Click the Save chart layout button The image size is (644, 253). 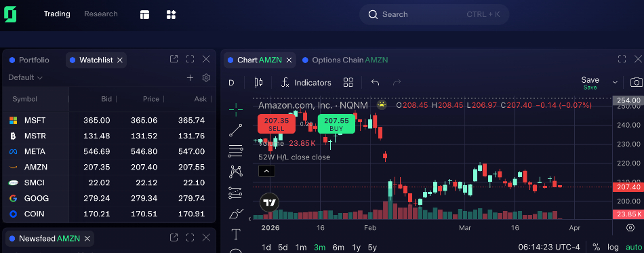pos(590,83)
